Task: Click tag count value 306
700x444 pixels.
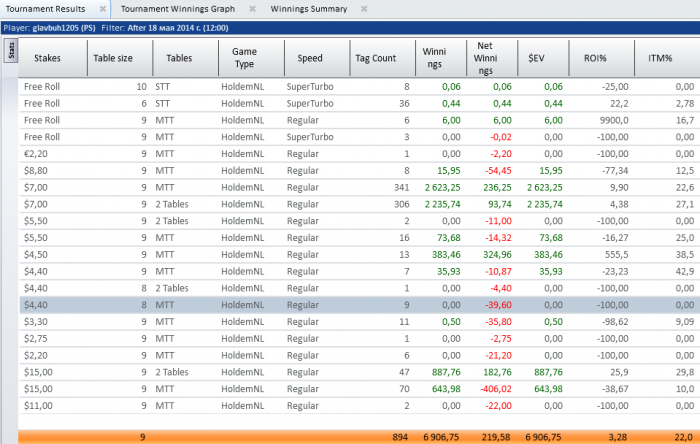Action: [402, 204]
